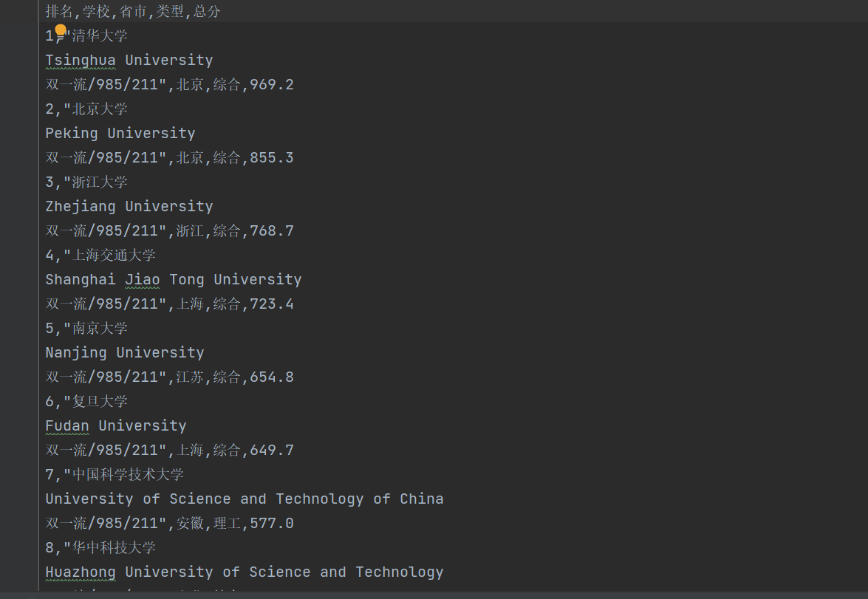
Task: Click the score 649.7
Action: pos(272,451)
